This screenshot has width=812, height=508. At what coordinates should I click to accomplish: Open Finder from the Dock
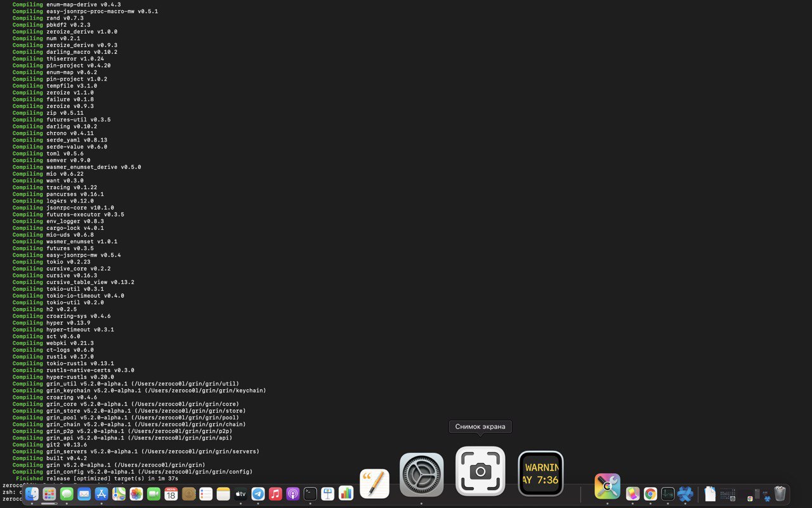pyautogui.click(x=32, y=493)
